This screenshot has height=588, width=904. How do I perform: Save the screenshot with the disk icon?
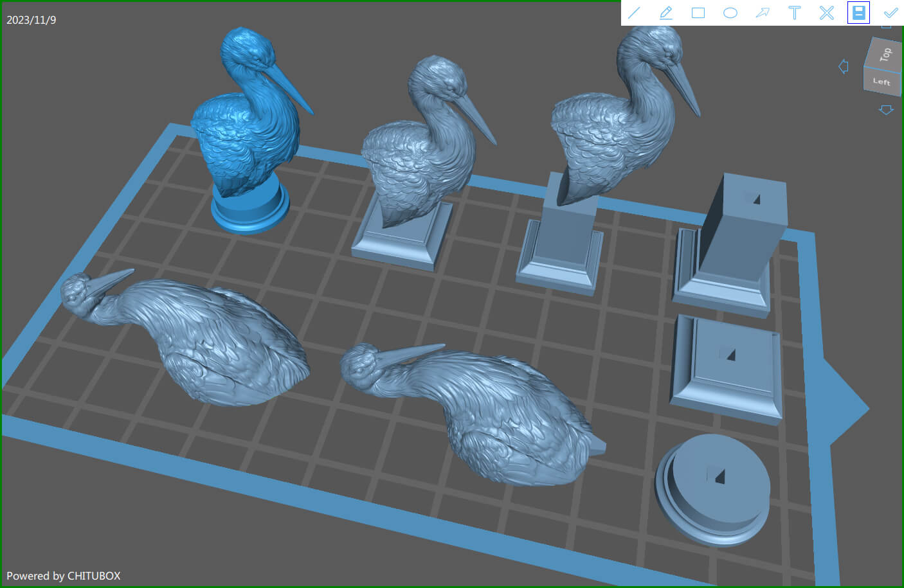click(858, 13)
